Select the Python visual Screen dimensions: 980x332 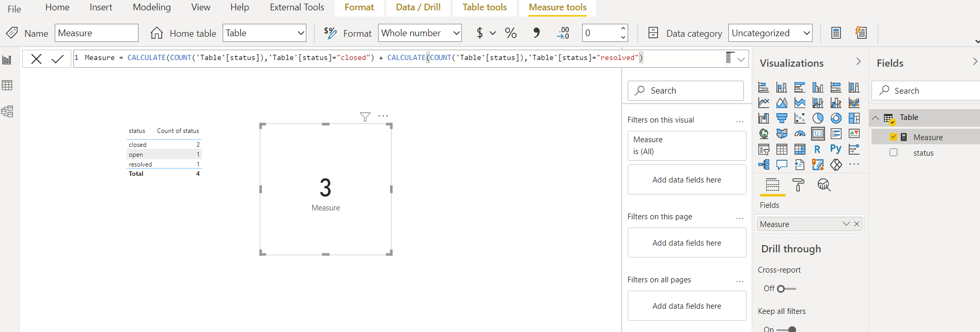[836, 149]
